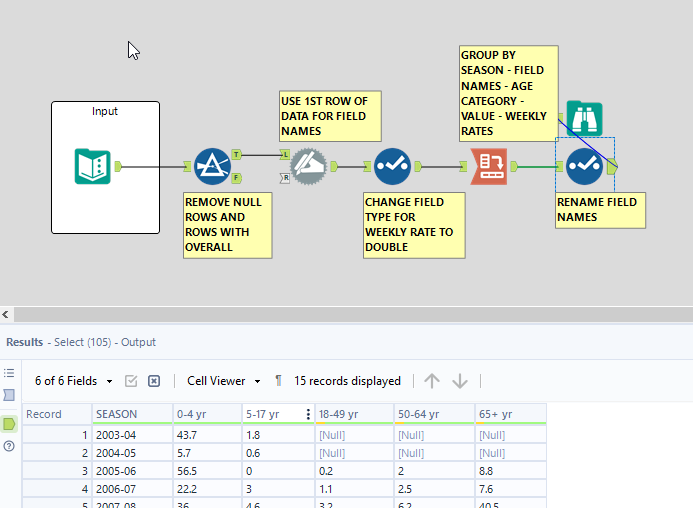Clear the field selection with X icon

[x=154, y=381]
